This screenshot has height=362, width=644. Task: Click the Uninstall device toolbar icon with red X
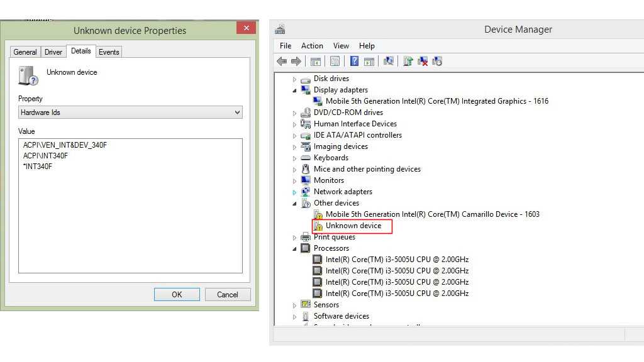point(422,62)
